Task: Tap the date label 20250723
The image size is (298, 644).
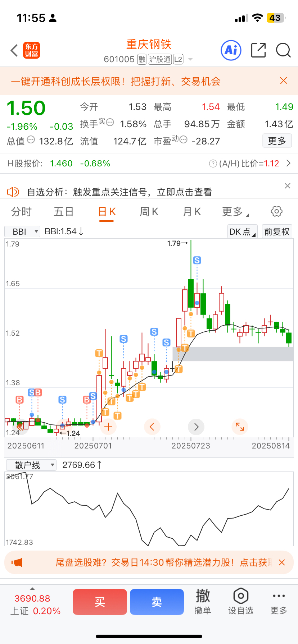Action: click(191, 446)
